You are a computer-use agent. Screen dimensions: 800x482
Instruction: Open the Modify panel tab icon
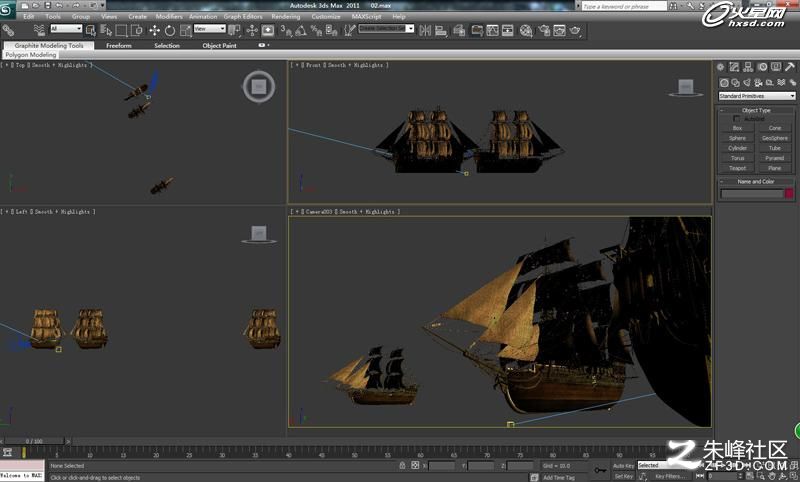tap(734, 67)
